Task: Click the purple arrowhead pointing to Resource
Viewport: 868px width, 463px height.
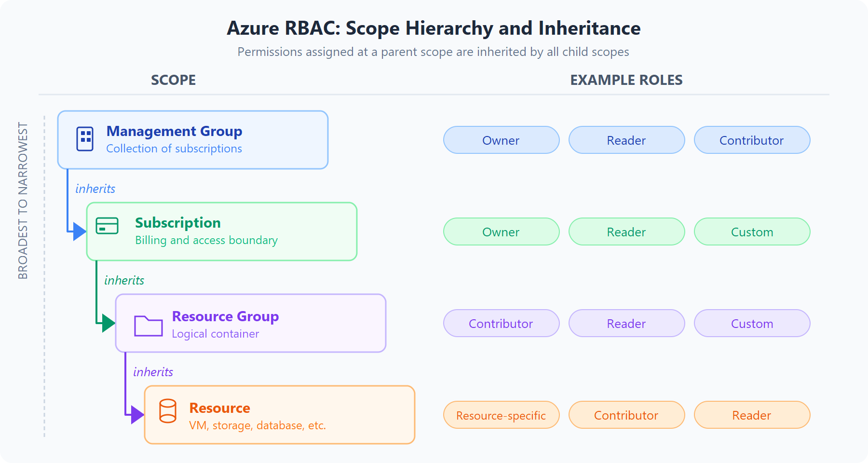Action: [x=137, y=415]
